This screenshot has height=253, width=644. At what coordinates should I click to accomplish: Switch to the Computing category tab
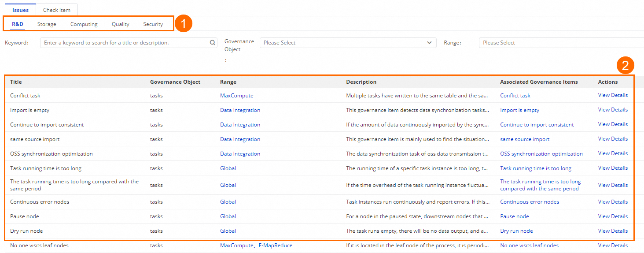click(84, 24)
